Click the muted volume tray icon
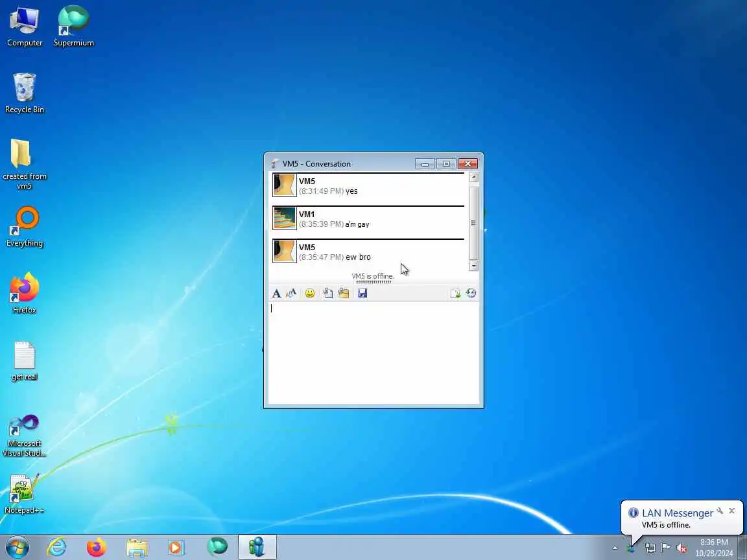The image size is (747, 560). click(682, 548)
